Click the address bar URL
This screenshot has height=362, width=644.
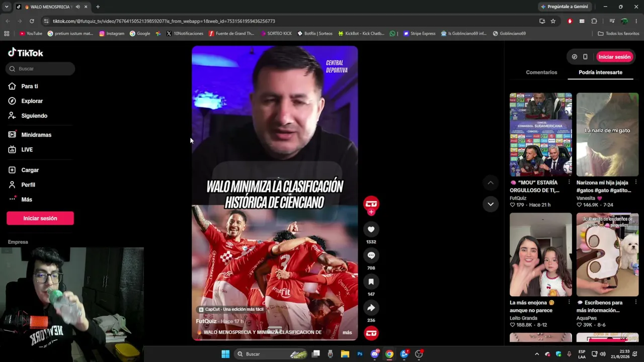coord(164,21)
